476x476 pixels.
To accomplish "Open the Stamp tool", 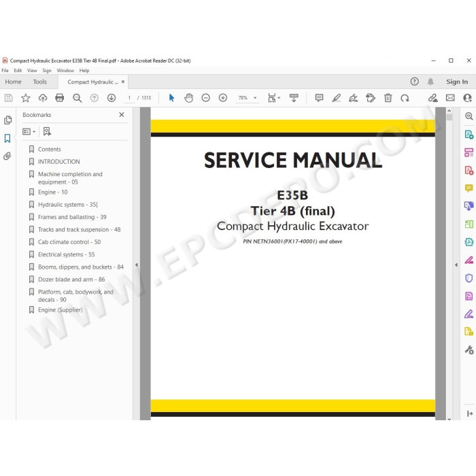I will click(x=371, y=98).
